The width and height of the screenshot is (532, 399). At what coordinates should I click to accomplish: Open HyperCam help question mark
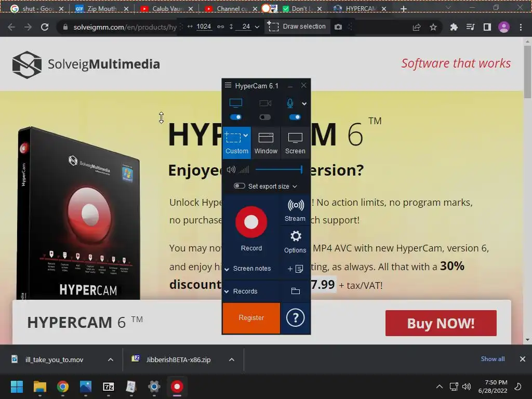click(x=295, y=318)
